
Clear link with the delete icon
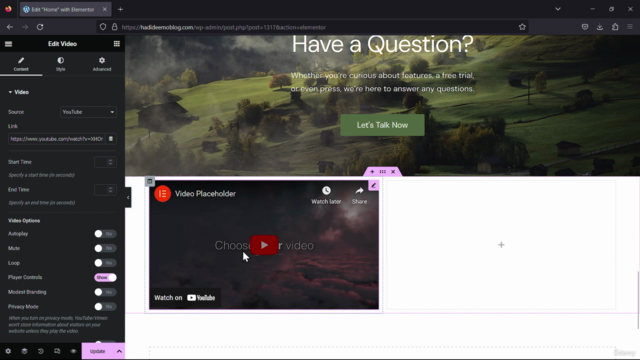(111, 139)
